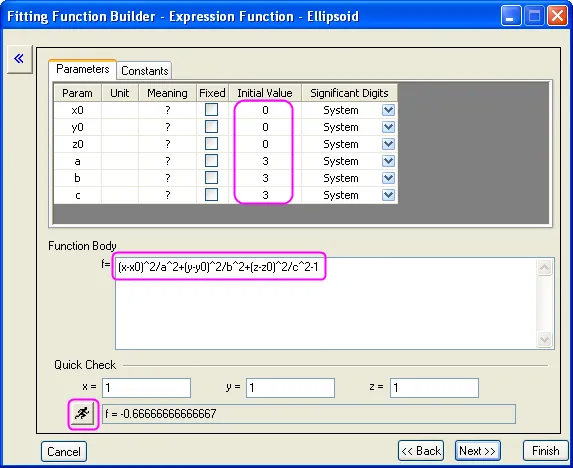Select the Initial Value cell for y0
This screenshot has height=468, width=573.
click(265, 127)
